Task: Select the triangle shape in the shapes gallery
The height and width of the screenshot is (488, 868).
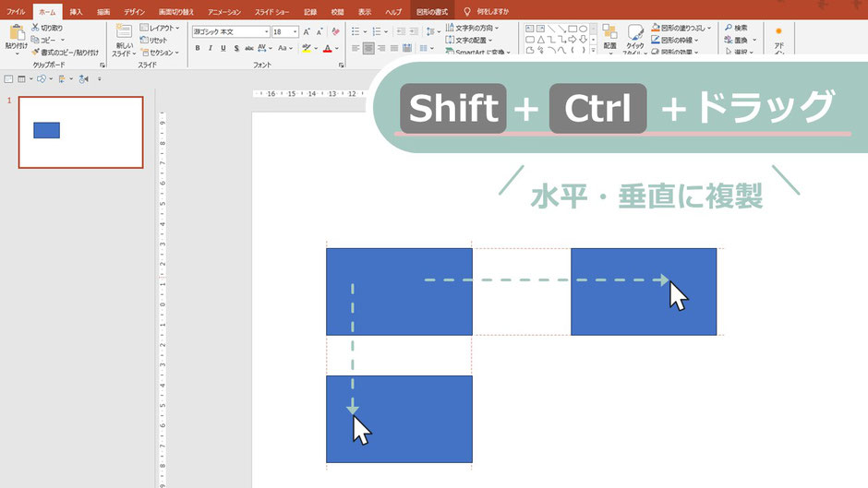Action: click(541, 40)
